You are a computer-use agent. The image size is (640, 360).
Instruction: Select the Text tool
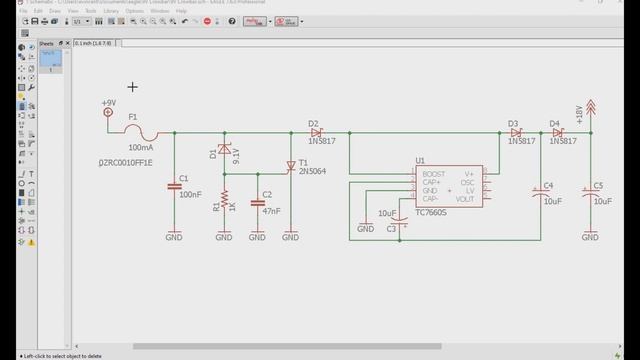pyautogui.click(x=31, y=174)
